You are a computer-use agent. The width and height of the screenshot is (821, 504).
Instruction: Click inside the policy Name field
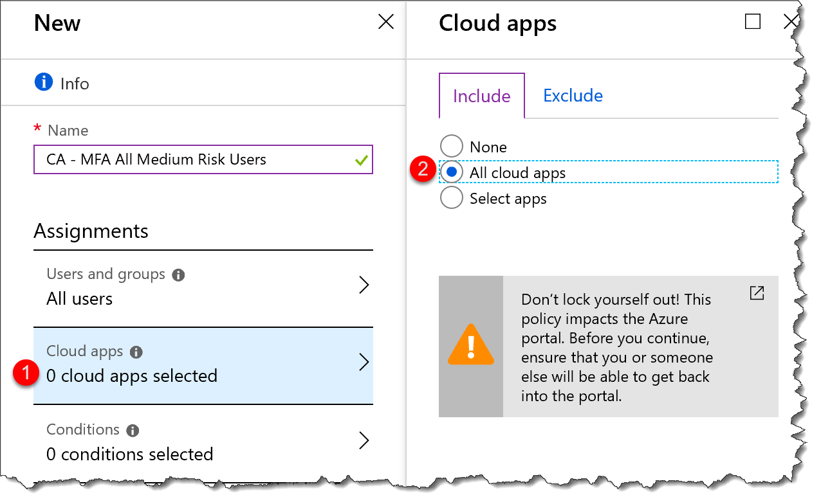tap(193, 159)
